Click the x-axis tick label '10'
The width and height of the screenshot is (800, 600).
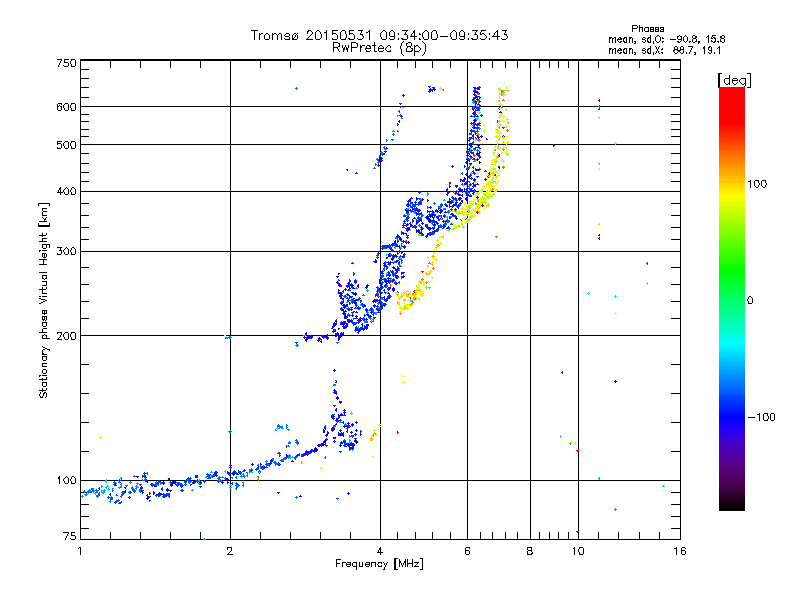pos(578,551)
